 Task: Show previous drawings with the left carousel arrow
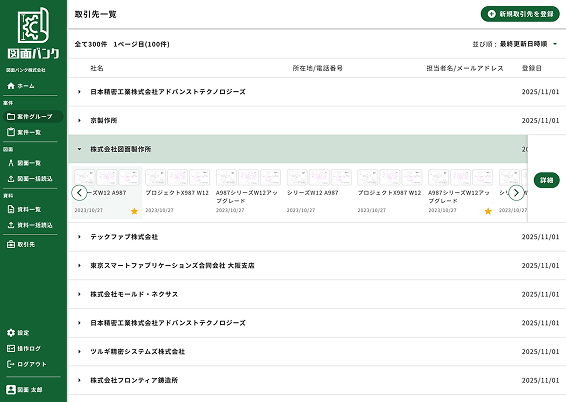[79, 193]
